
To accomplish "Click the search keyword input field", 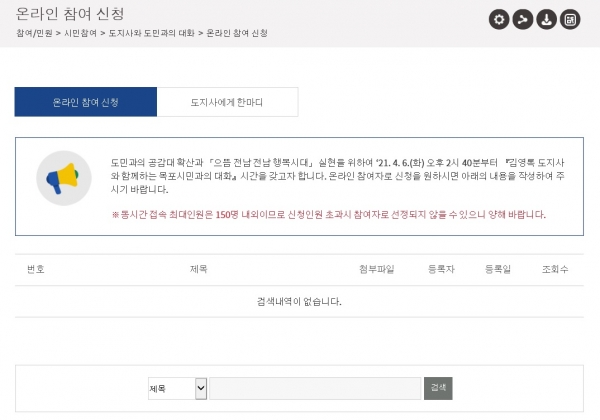I will pyautogui.click(x=315, y=388).
